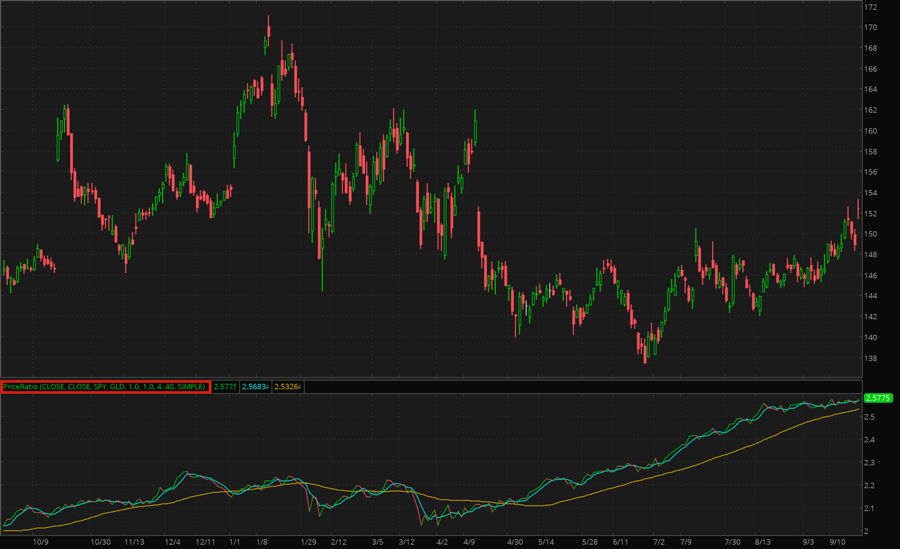Click the 10/9 date label
This screenshot has width=900, height=549.
click(x=41, y=541)
